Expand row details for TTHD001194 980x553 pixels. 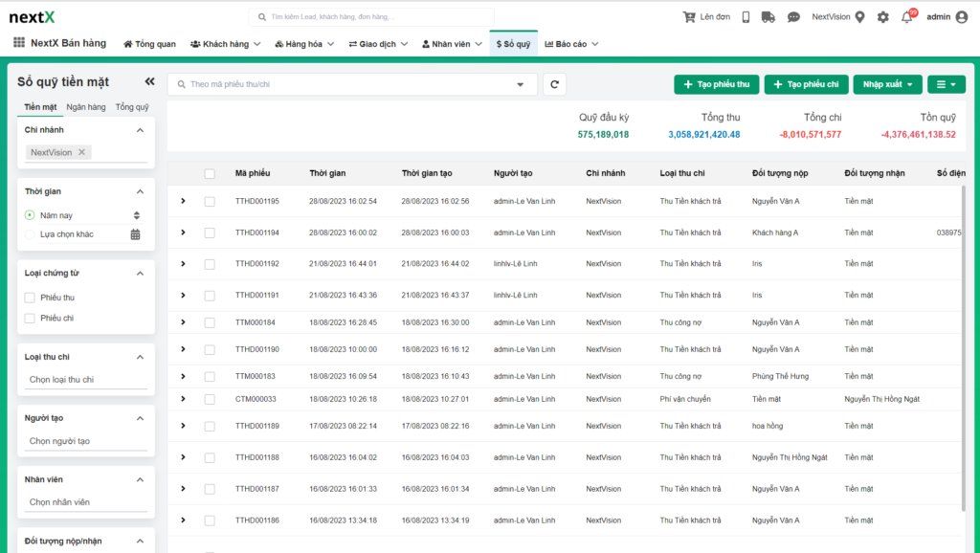183,232
